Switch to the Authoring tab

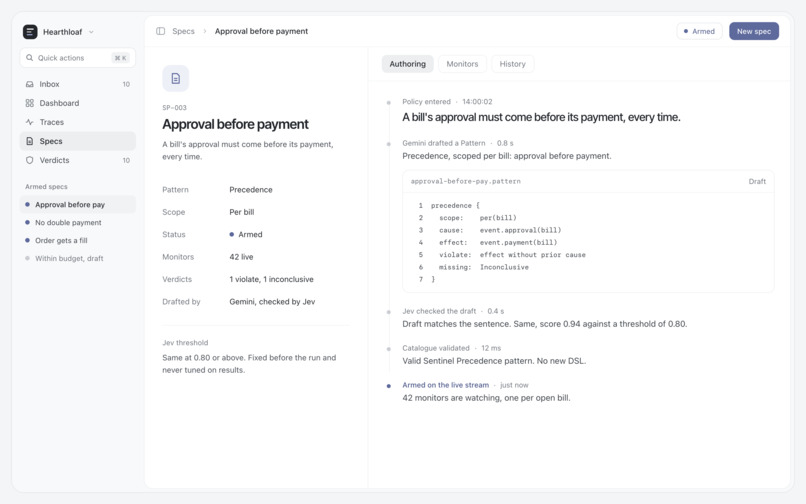(x=407, y=64)
